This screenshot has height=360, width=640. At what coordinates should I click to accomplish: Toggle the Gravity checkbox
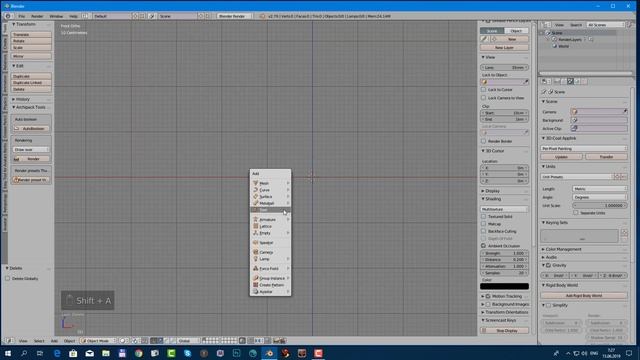coord(549,266)
